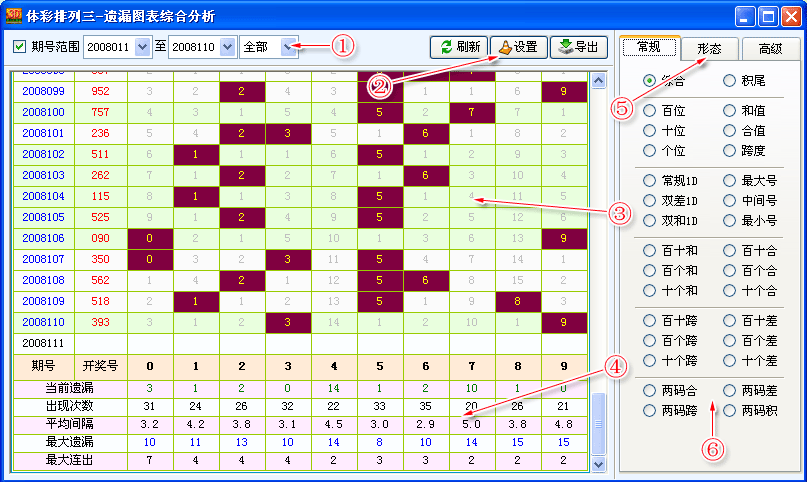807x482 pixels.
Task: Click period 2008110 in the table
Action: click(x=43, y=322)
